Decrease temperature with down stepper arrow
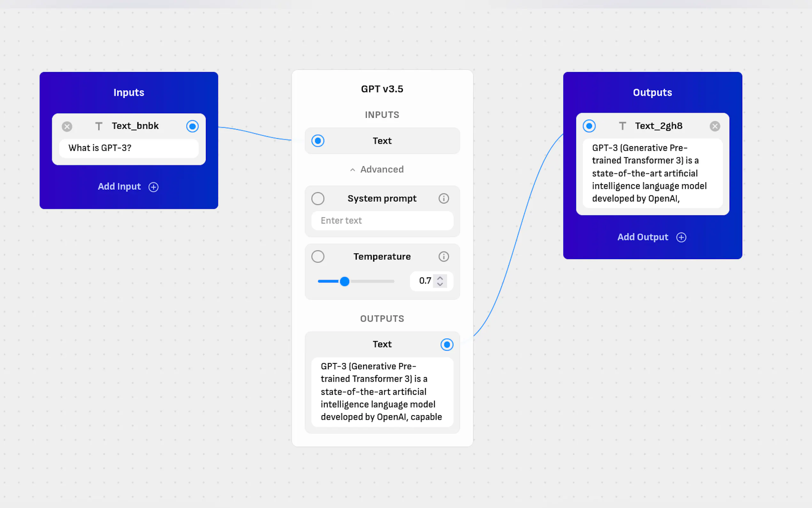The height and width of the screenshot is (508, 812). pos(440,284)
